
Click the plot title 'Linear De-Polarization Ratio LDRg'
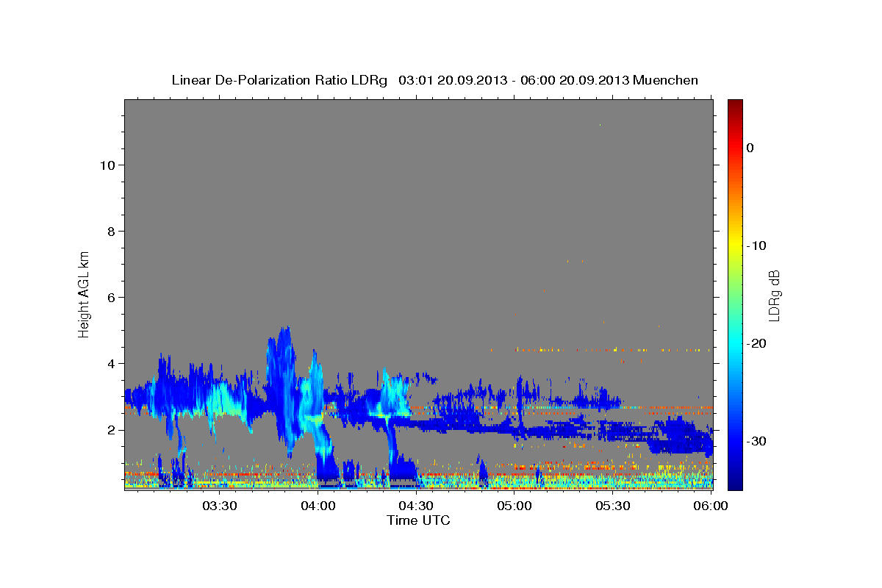point(279,80)
